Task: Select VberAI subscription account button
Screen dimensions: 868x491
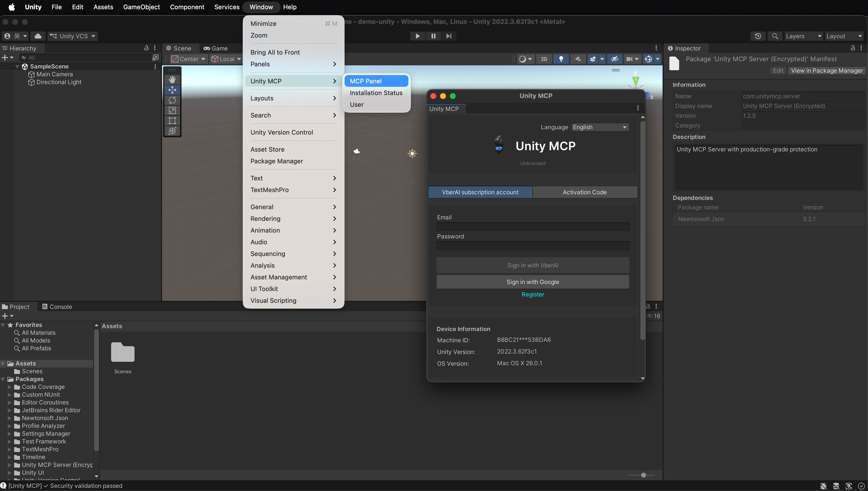Action: point(480,192)
